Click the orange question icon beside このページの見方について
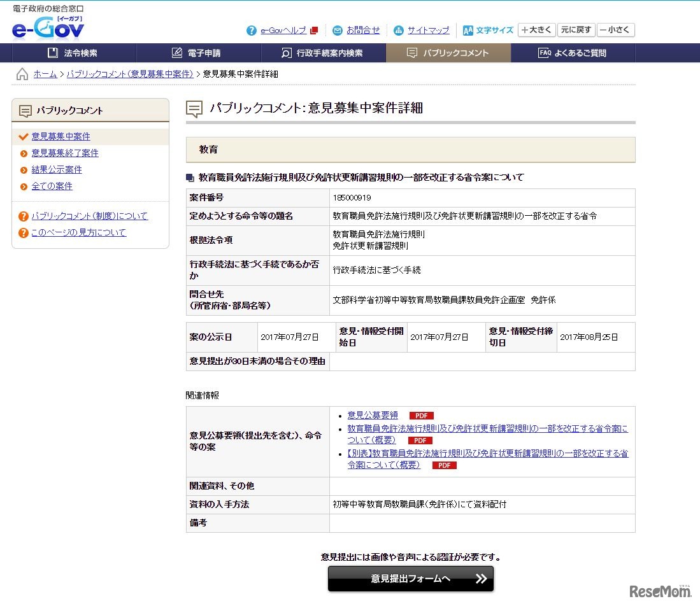 (23, 233)
